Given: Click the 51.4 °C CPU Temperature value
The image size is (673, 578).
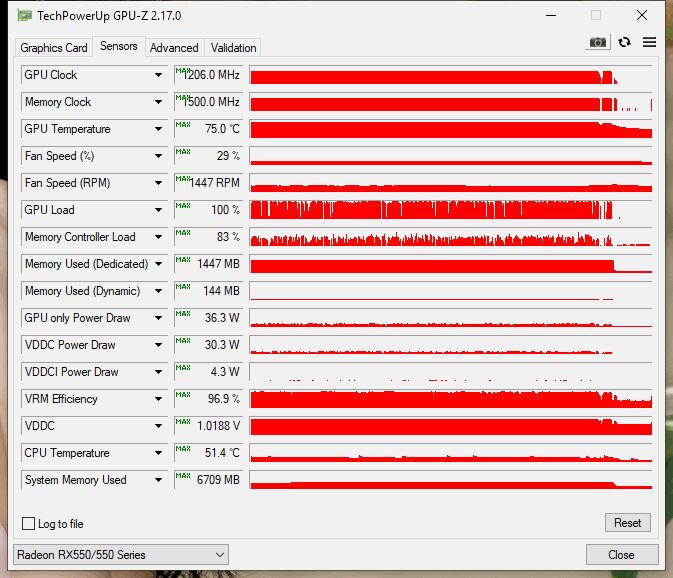Looking at the screenshot, I should pyautogui.click(x=209, y=454).
